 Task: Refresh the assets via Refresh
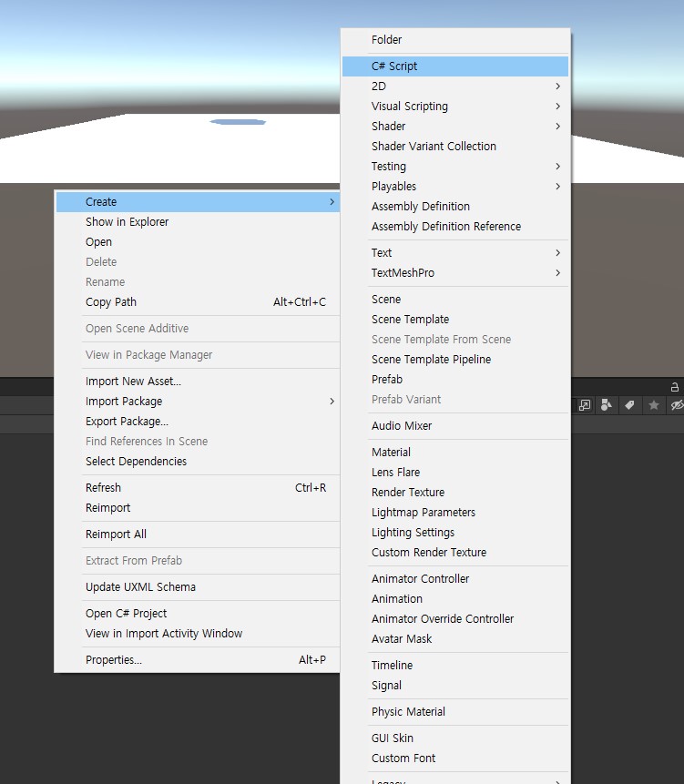[198, 488]
